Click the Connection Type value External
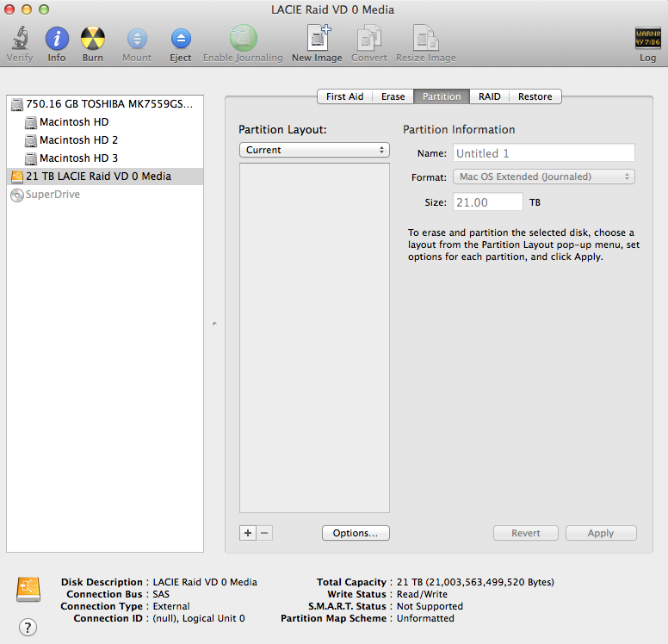 click(171, 606)
